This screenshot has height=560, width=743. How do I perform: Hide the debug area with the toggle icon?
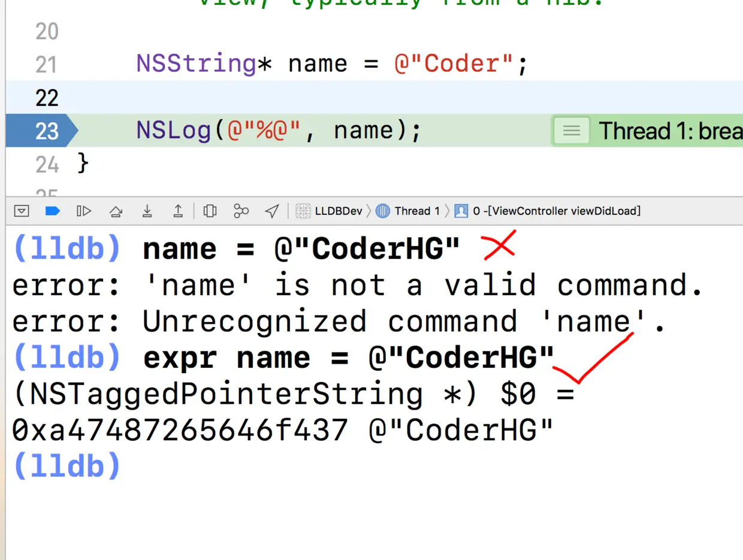coord(22,211)
